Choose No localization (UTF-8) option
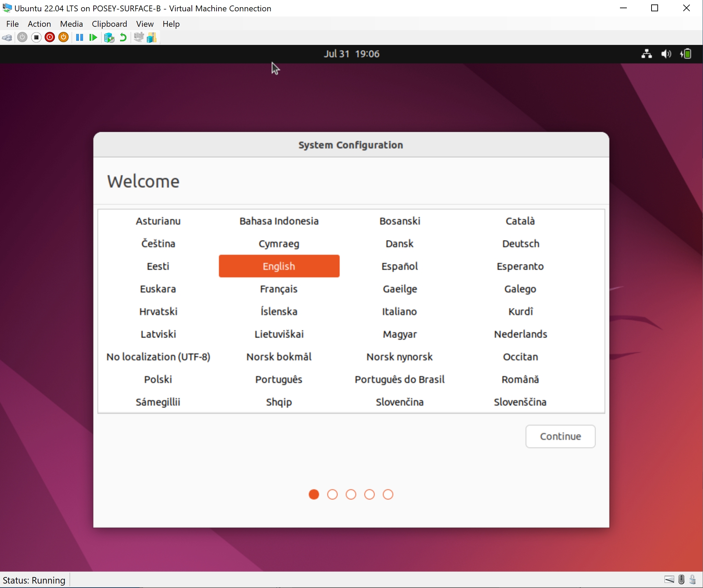The image size is (703, 588). (158, 357)
